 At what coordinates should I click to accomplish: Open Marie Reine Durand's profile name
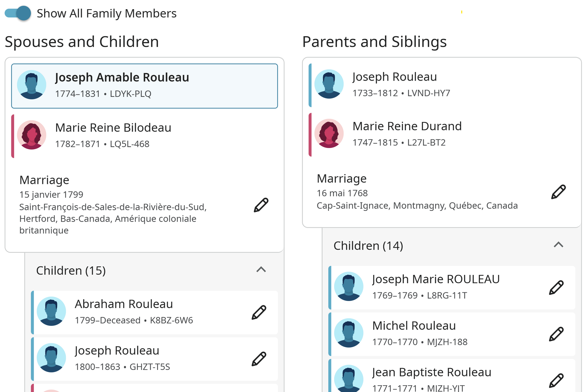[x=407, y=126]
